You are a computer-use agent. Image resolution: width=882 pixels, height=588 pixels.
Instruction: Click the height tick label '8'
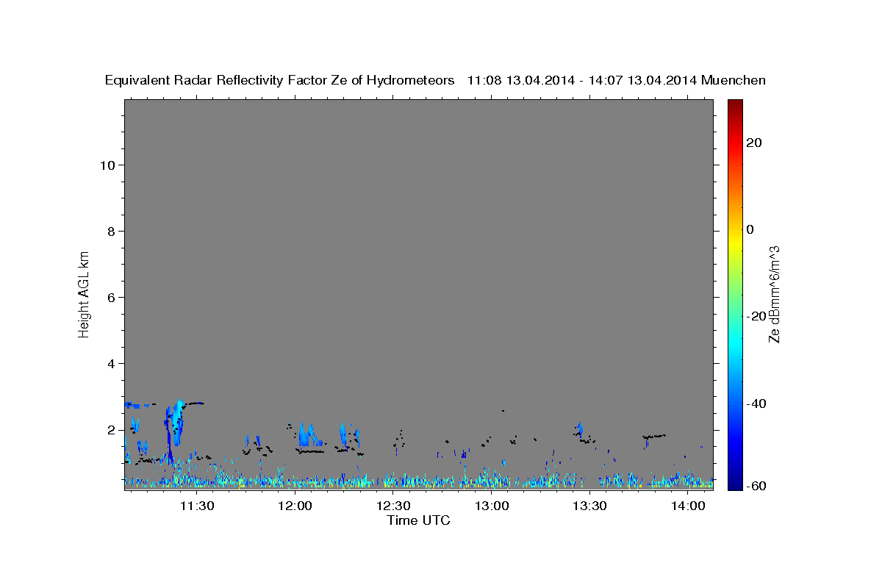112,231
